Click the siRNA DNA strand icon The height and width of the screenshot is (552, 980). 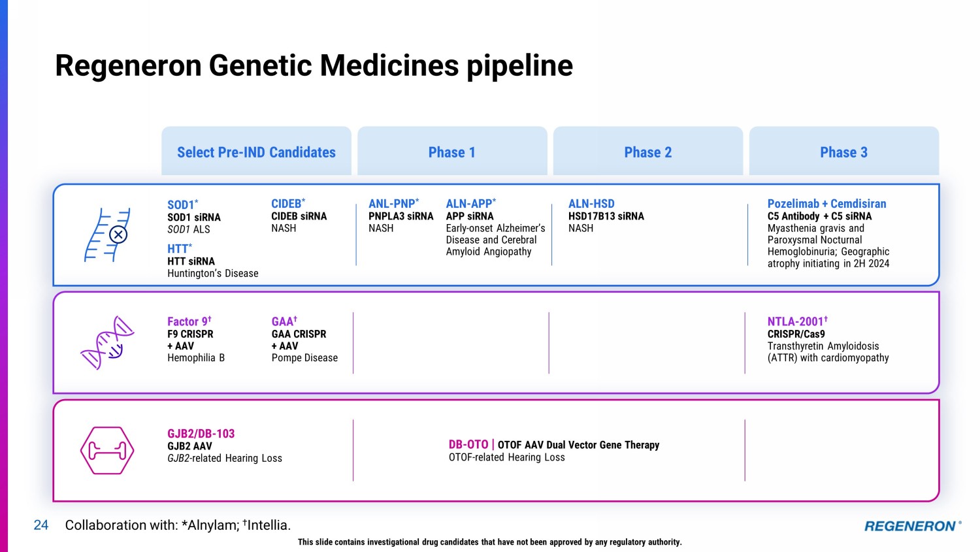pyautogui.click(x=106, y=235)
